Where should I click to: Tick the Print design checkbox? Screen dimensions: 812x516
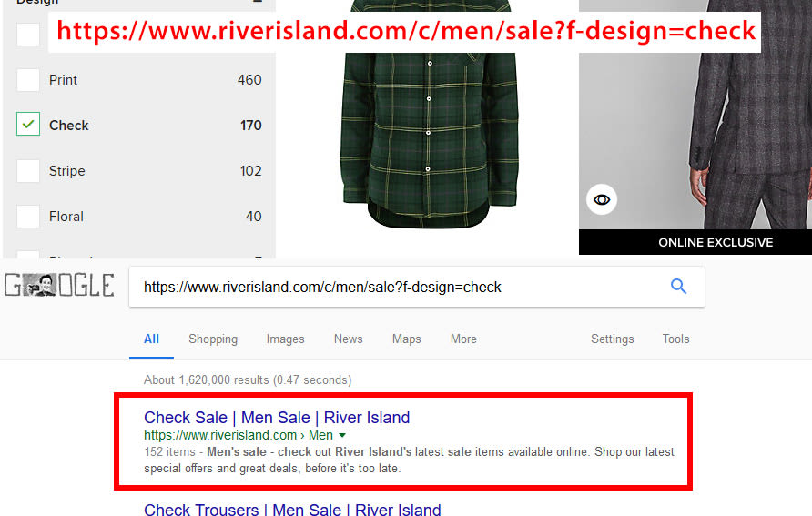[28, 80]
